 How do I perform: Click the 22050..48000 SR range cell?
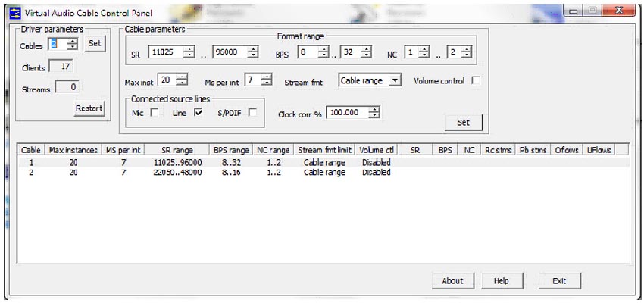coord(177,173)
